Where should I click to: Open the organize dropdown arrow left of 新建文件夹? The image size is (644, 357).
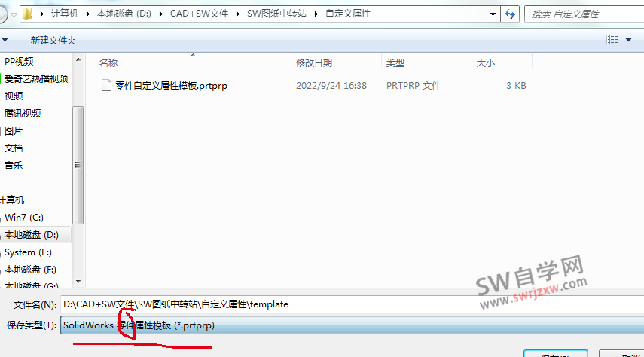5,40
